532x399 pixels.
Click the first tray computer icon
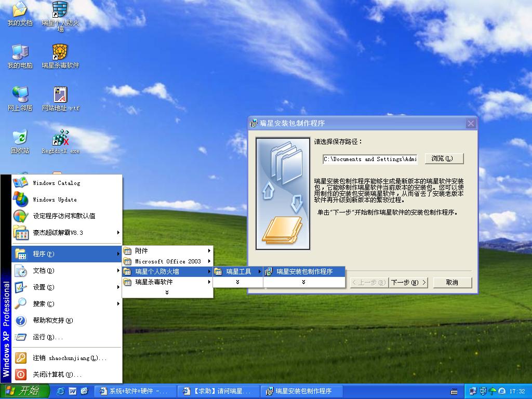pyautogui.click(x=473, y=391)
